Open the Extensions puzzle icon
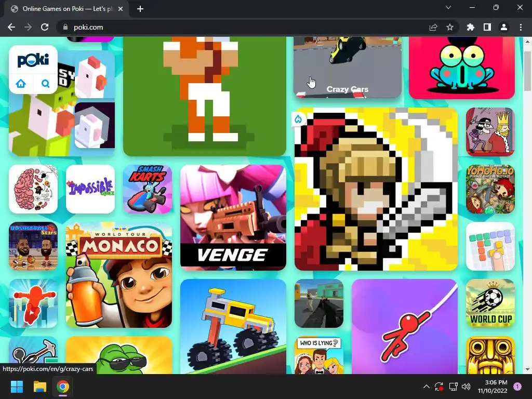This screenshot has height=399, width=532. (x=471, y=27)
